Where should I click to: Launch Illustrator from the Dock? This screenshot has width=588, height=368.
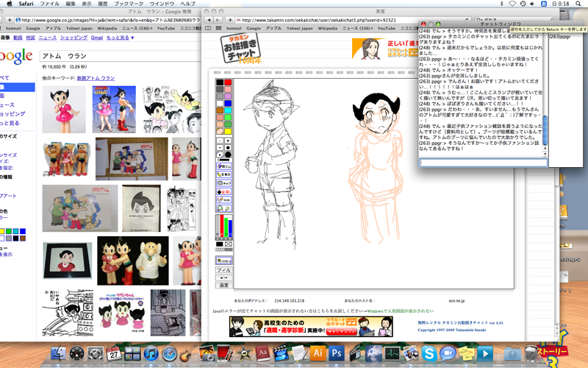tap(318, 353)
